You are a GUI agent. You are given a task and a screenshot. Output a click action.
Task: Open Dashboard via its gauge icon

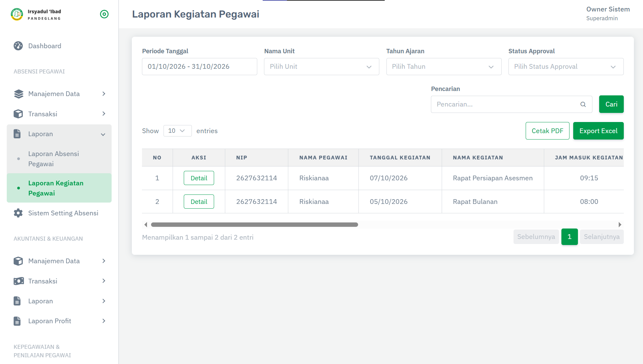coord(18,46)
